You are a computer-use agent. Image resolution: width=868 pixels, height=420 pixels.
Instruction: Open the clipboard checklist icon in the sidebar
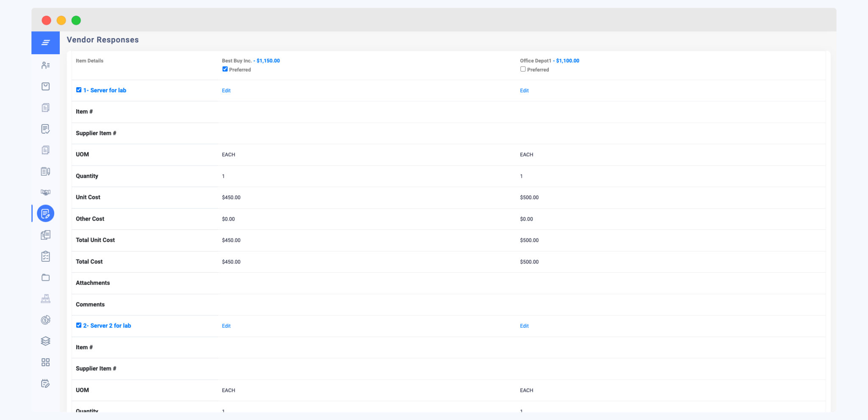(45, 256)
